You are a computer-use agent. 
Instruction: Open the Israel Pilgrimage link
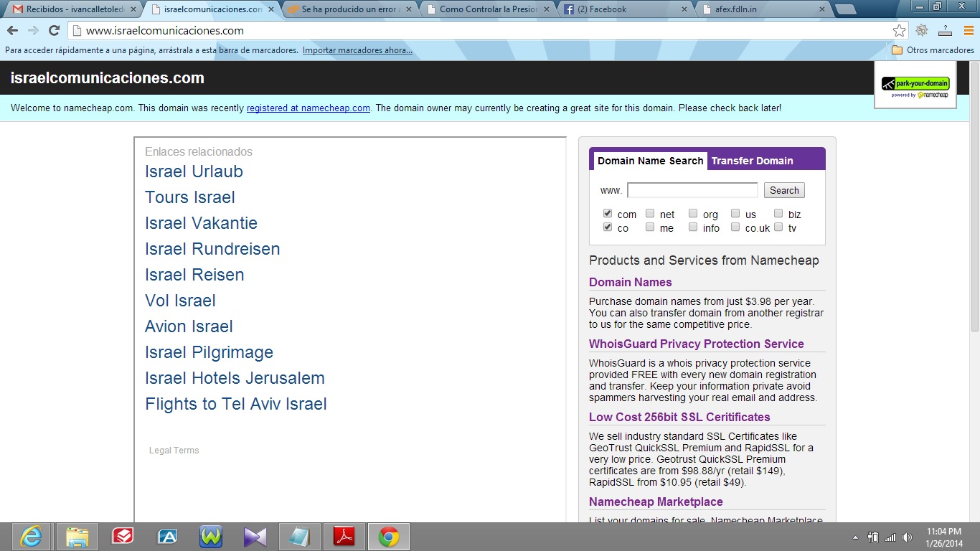pyautogui.click(x=209, y=352)
